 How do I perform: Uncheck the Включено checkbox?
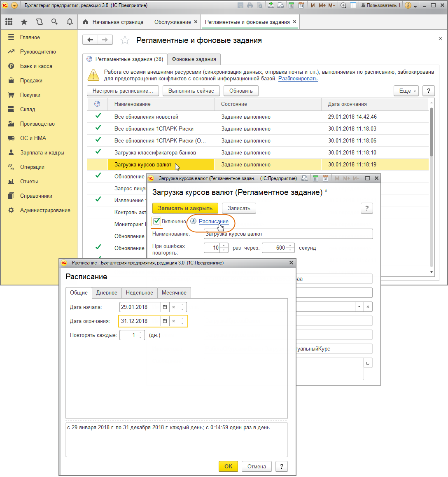tap(156, 221)
